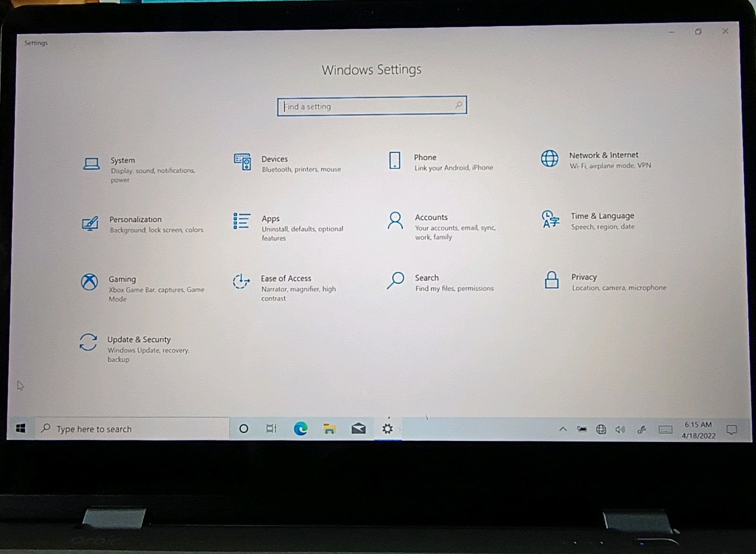
Task: Click the 6:15 AM clock and date
Action: pyautogui.click(x=698, y=430)
